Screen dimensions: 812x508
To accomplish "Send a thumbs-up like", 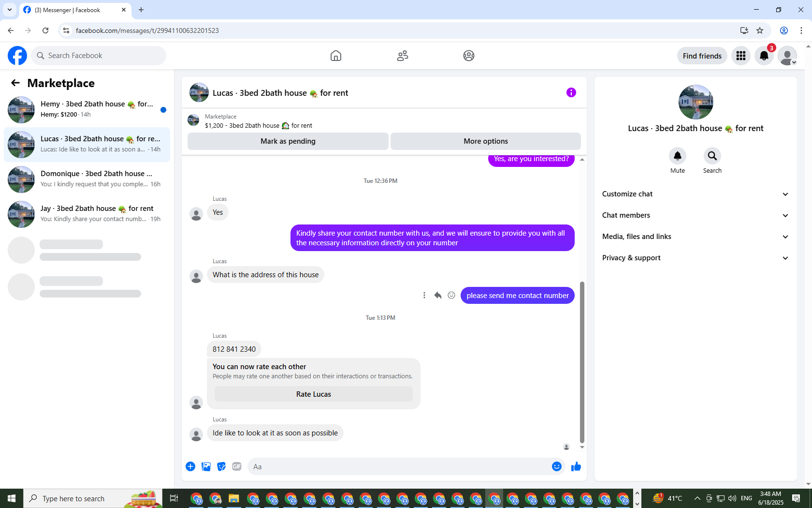I will tap(576, 466).
